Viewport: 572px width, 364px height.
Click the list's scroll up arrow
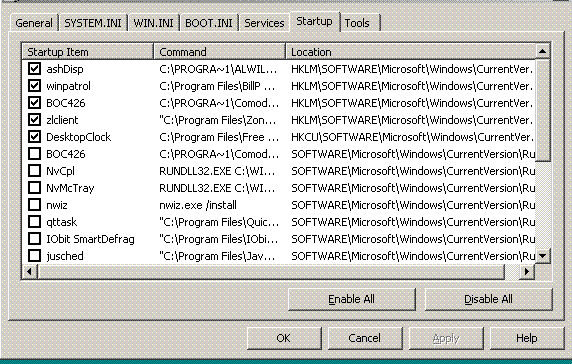click(x=542, y=51)
